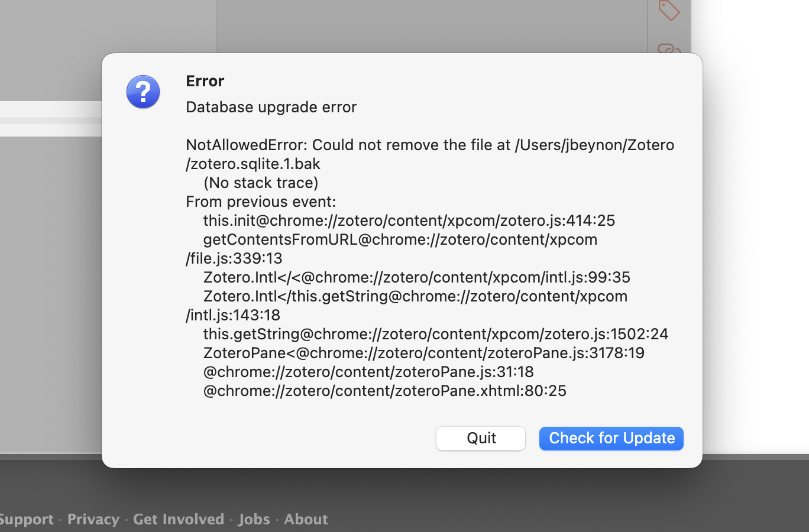Click the blue question mark icon
Viewport: 809px width, 532px height.
coord(143,92)
